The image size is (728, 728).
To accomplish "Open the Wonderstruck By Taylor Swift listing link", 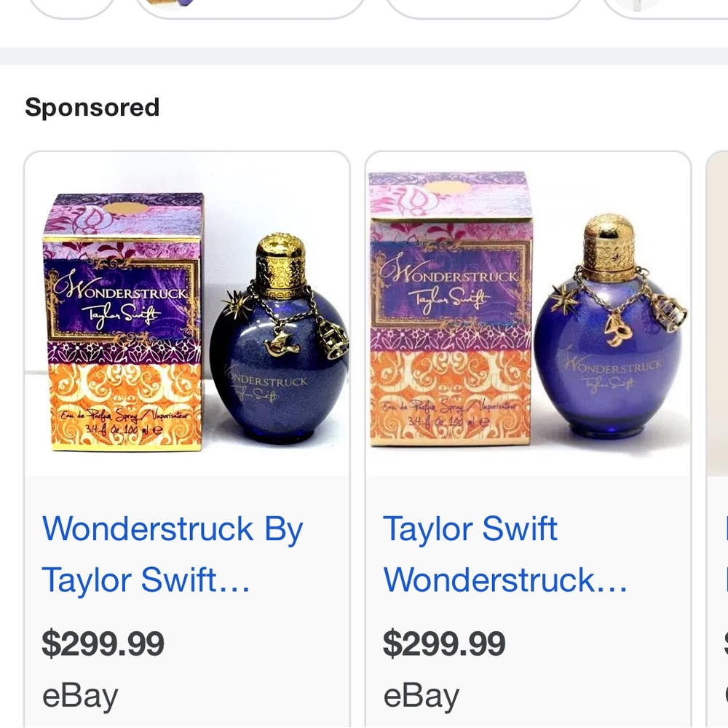I will [173, 554].
